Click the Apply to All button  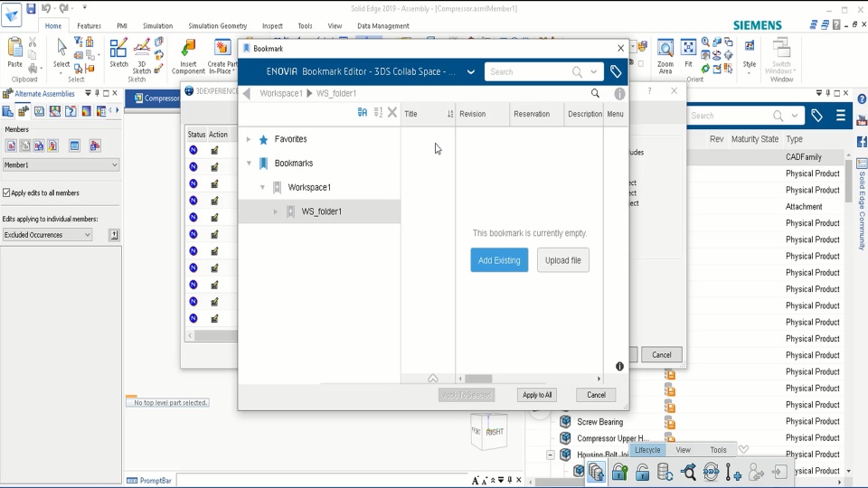coord(537,395)
